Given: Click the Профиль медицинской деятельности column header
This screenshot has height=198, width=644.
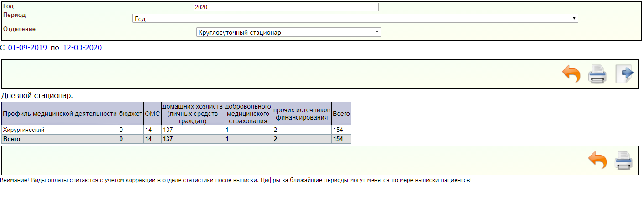Looking at the screenshot, I should 60,113.
